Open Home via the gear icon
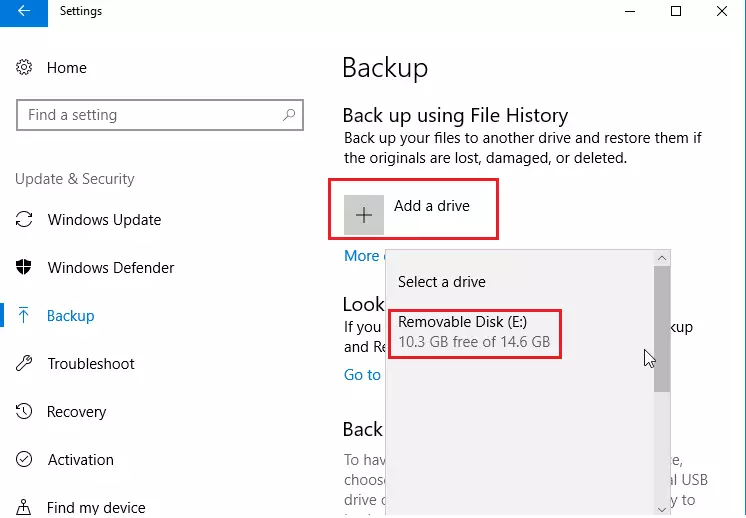Image resolution: width=746 pixels, height=518 pixels. [x=24, y=68]
